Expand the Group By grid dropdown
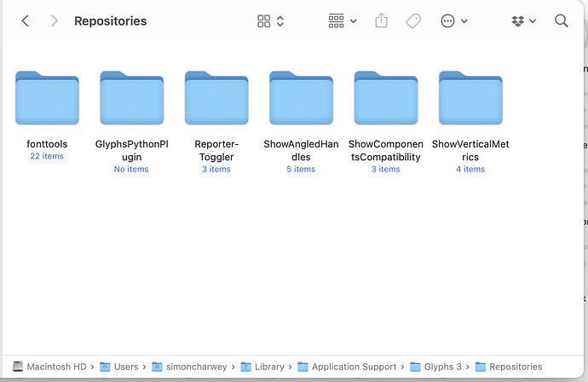The image size is (588, 382). pos(343,21)
